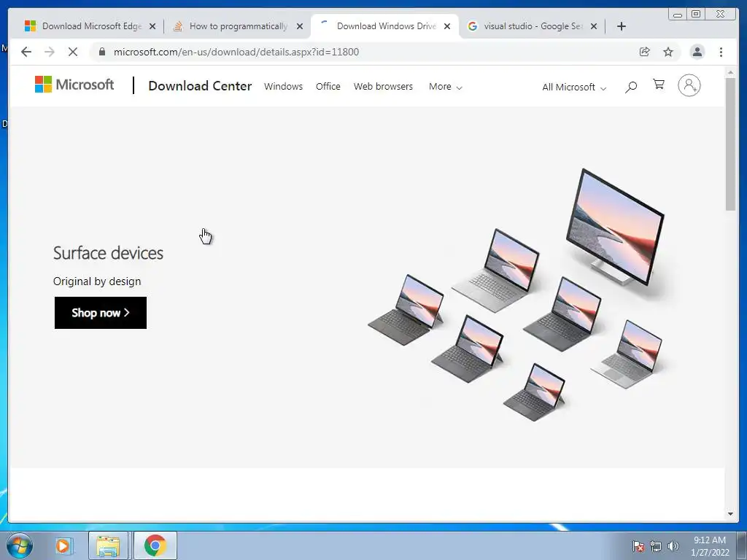Click the search magnifier icon
This screenshot has width=747, height=560.
coord(631,87)
